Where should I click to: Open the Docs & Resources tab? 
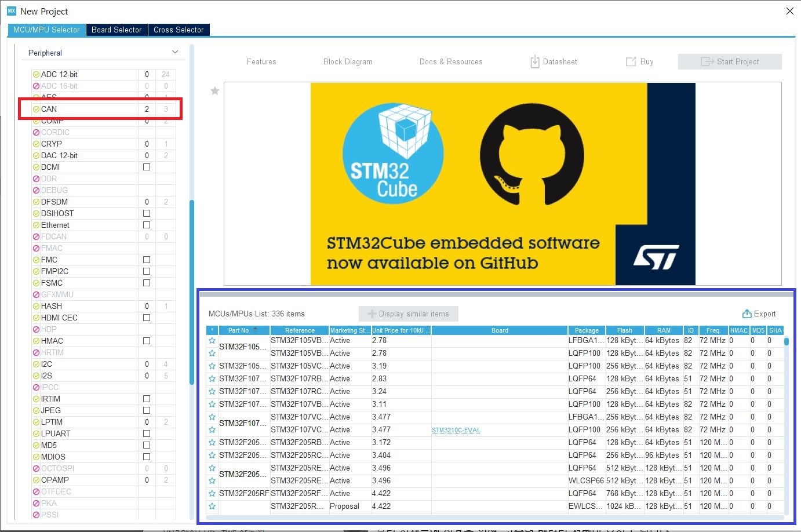(451, 61)
